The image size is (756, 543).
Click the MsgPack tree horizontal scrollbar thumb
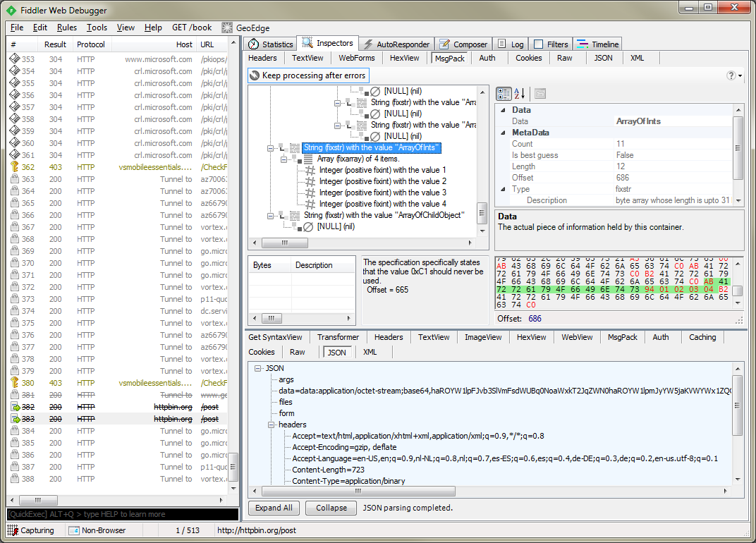click(284, 243)
